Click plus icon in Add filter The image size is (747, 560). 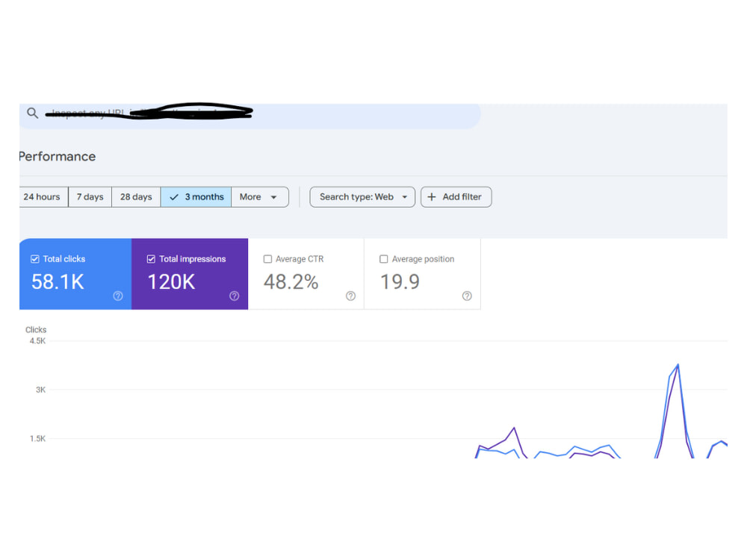tap(432, 197)
